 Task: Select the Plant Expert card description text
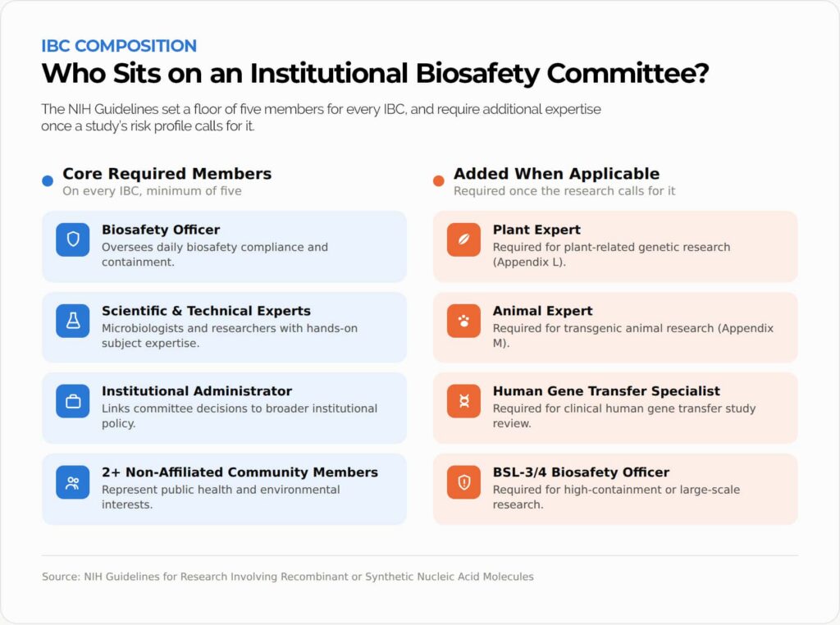(611, 254)
